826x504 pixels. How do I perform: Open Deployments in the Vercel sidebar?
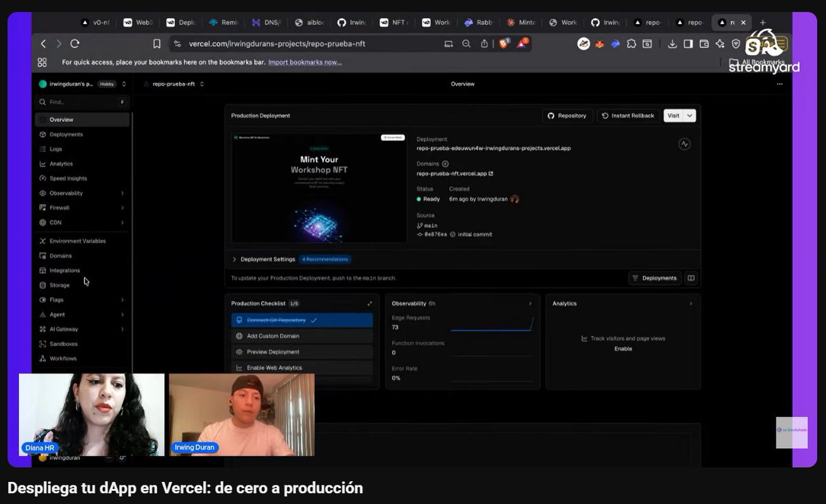coord(65,134)
